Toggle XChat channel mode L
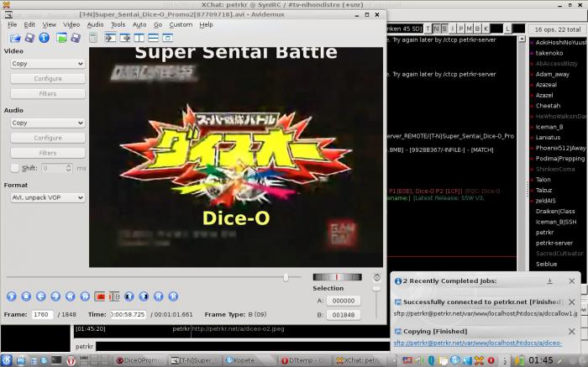 [507, 29]
